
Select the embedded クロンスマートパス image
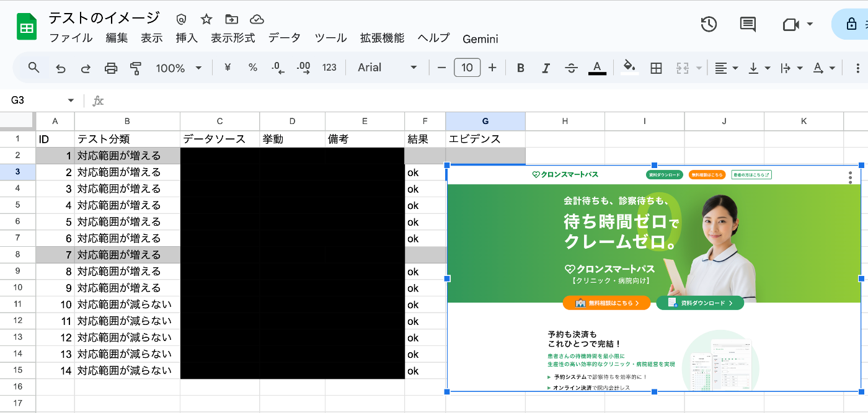pos(654,278)
